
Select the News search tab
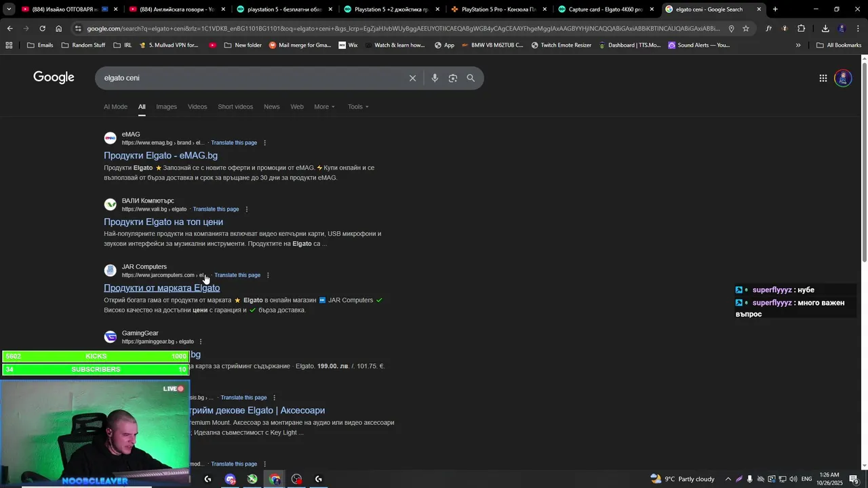(x=271, y=106)
